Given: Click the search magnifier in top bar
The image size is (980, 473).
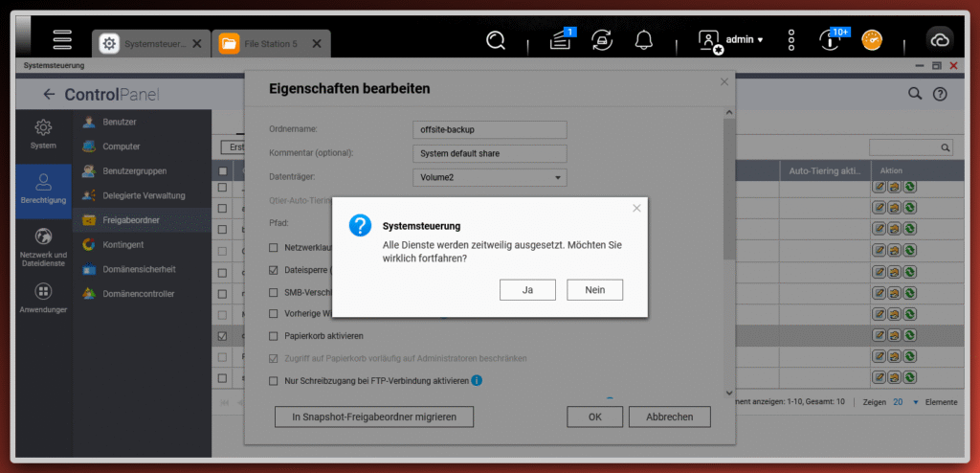Looking at the screenshot, I should (x=496, y=40).
